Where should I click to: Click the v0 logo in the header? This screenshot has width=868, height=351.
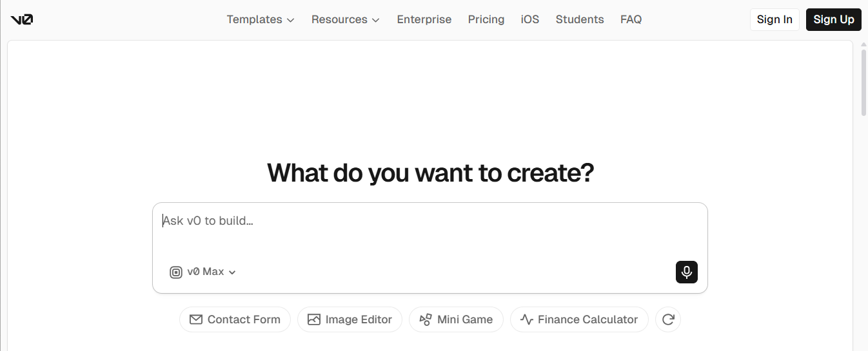click(x=22, y=19)
